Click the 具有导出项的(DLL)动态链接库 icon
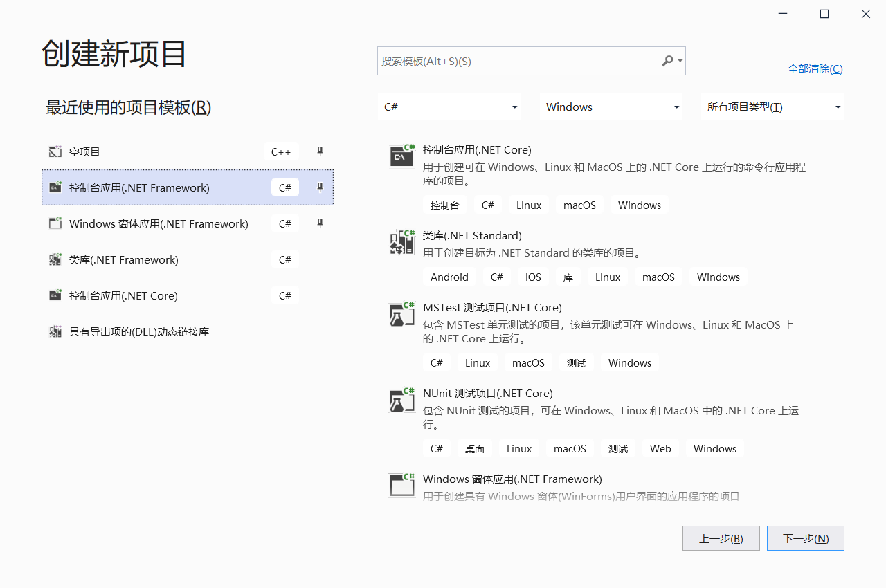Screen dimensions: 886x588 click(x=55, y=331)
